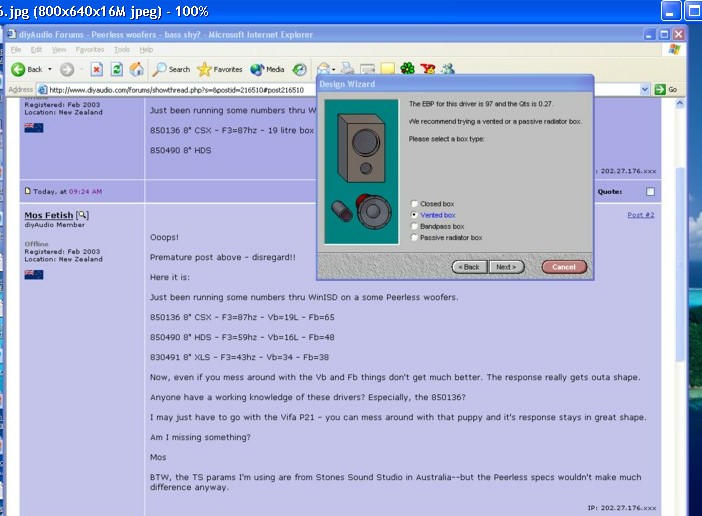Open Favorites star in the IE toolbar
The height and width of the screenshot is (516, 702).
tap(219, 69)
